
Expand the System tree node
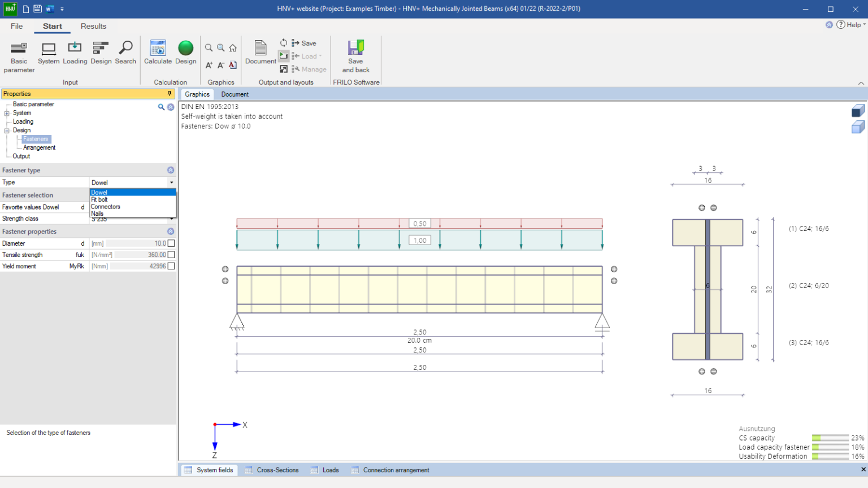pos(7,113)
